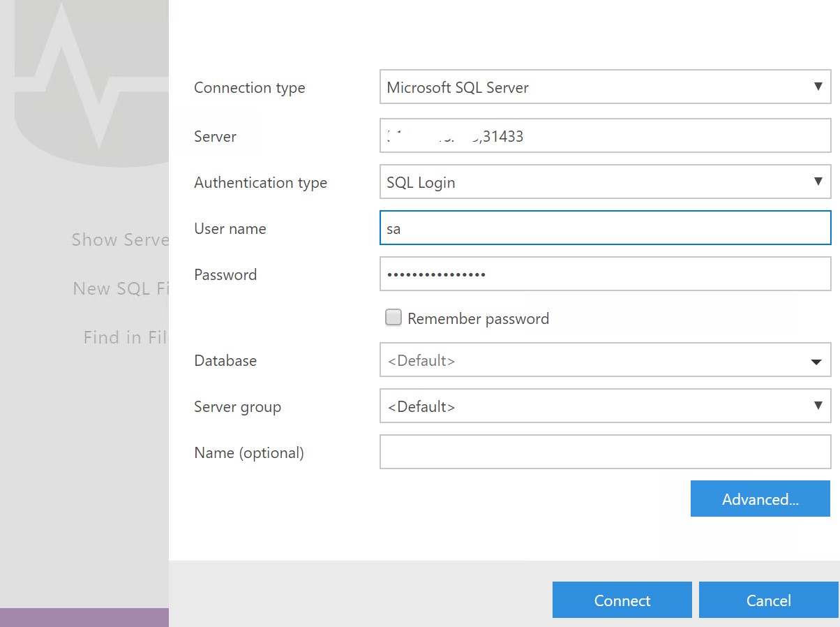The width and height of the screenshot is (840, 627).
Task: Click the Show Server link behind the dialog
Action: (x=120, y=240)
